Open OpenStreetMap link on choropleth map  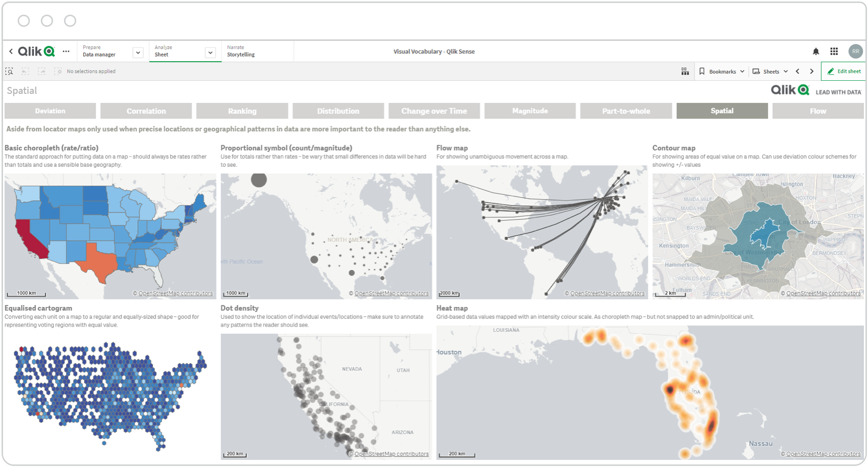(176, 293)
